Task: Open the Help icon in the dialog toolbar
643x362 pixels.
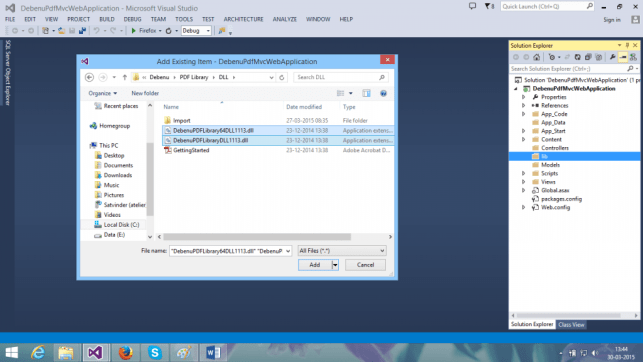Action: pos(383,93)
